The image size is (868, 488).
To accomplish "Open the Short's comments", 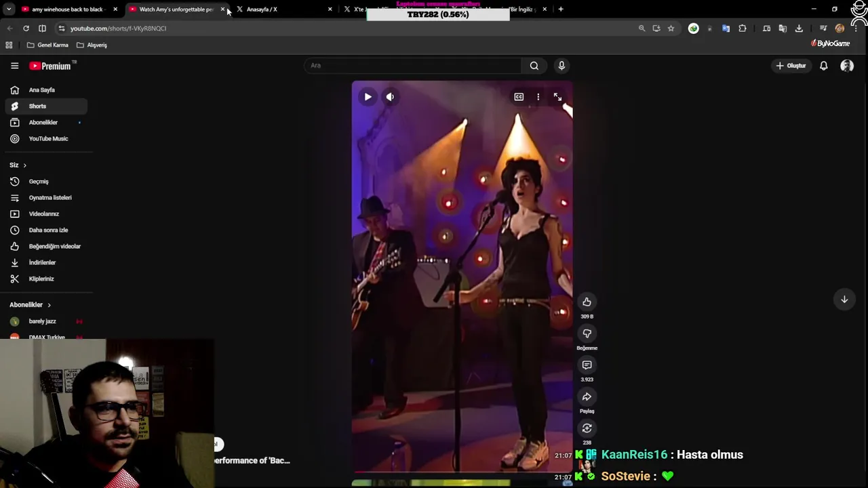I will [587, 365].
